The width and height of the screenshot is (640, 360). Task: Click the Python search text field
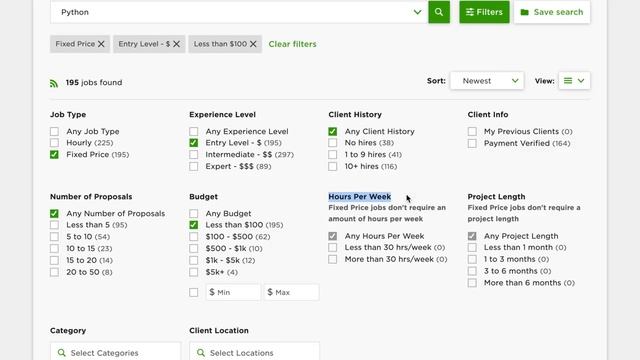[239, 12]
